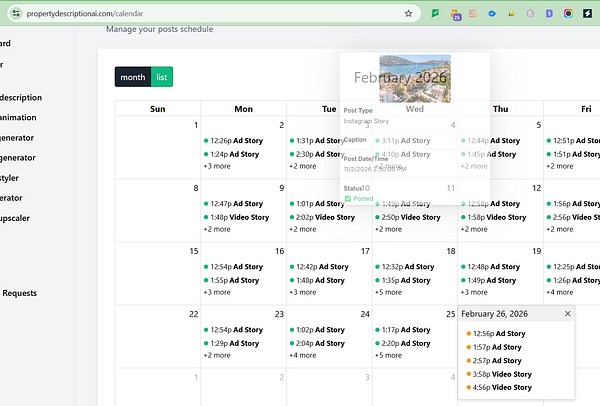Open the calendar extension with 25 badge
The image size is (600, 406).
[x=455, y=14]
